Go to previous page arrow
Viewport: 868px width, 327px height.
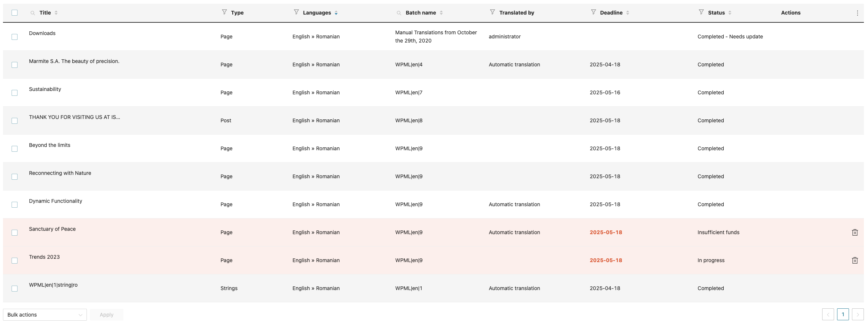[x=828, y=314]
